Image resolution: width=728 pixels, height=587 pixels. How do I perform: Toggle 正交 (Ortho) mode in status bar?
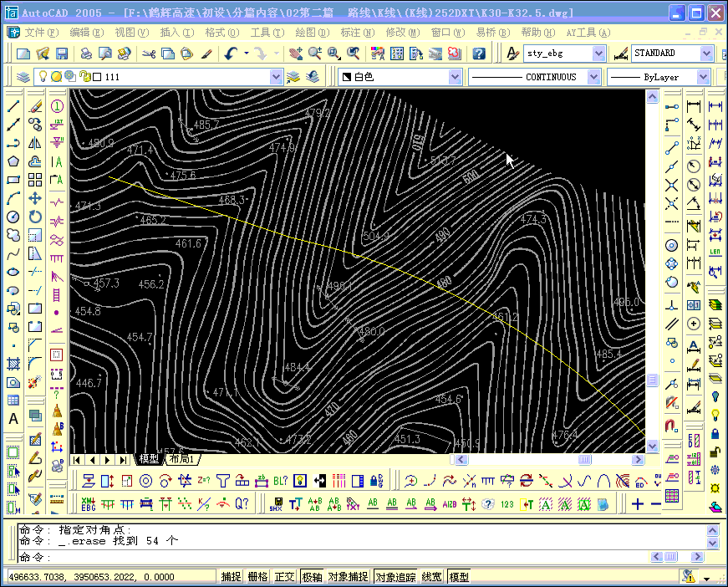pyautogui.click(x=284, y=576)
